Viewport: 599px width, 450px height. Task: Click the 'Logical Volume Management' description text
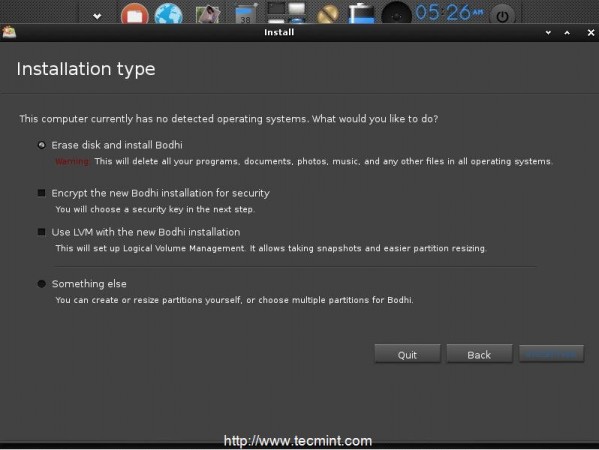(x=271, y=248)
